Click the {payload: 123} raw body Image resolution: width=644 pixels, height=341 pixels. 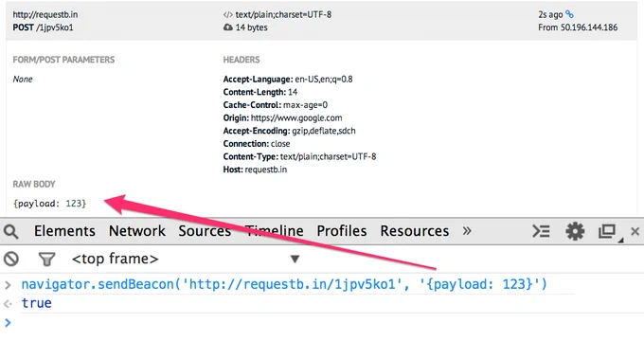coord(49,204)
